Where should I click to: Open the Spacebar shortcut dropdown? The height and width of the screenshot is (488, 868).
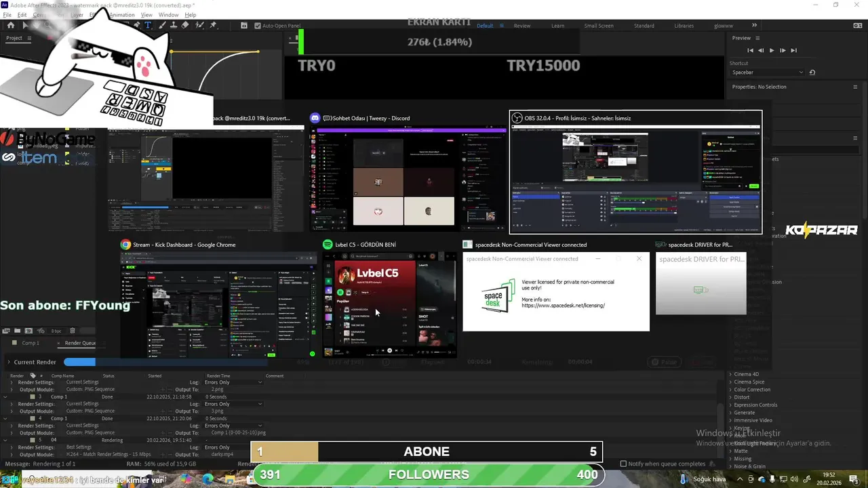[767, 73]
